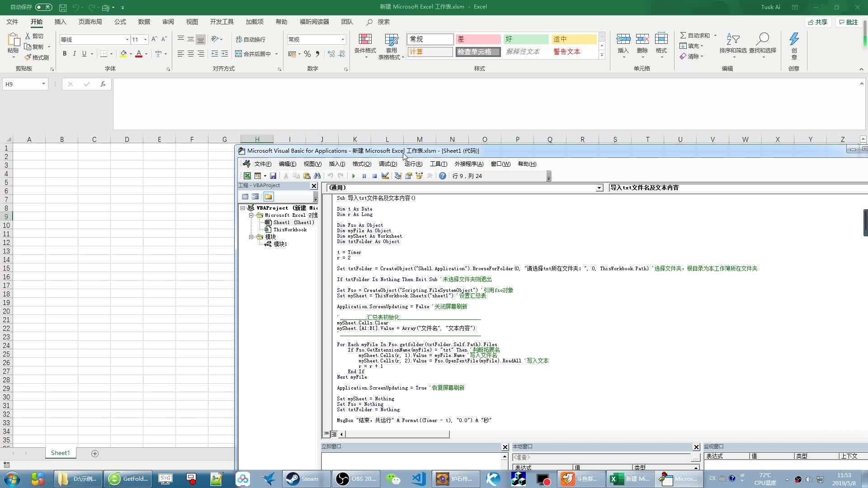Open Properties Window icon in VBA toolbar
The width and height of the screenshot is (868, 488).
pos(409,176)
